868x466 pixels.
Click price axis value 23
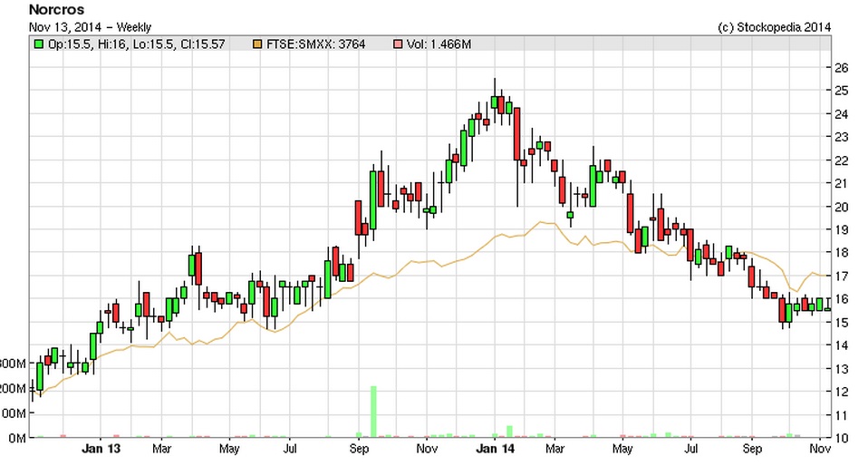click(842, 137)
